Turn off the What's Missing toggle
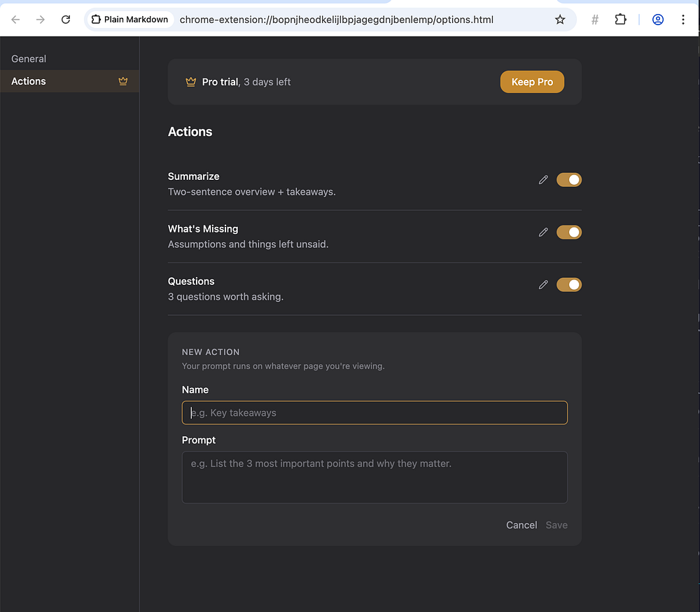This screenshot has height=612, width=700. click(x=568, y=232)
